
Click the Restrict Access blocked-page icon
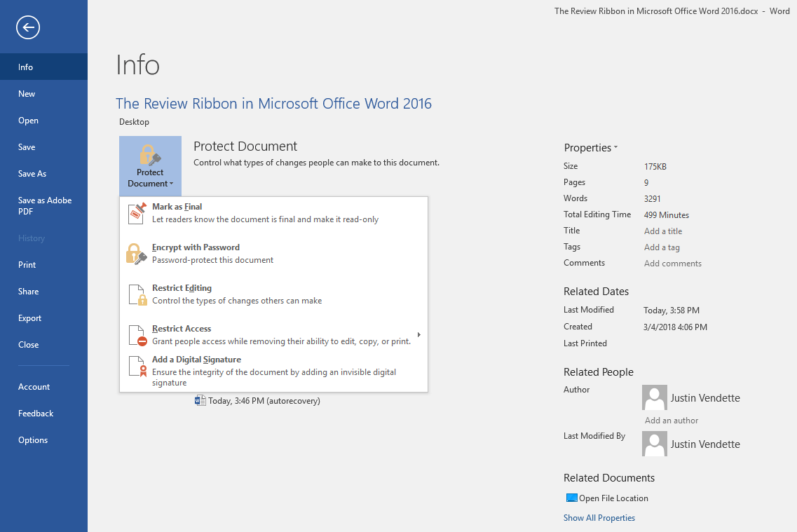[x=137, y=335]
